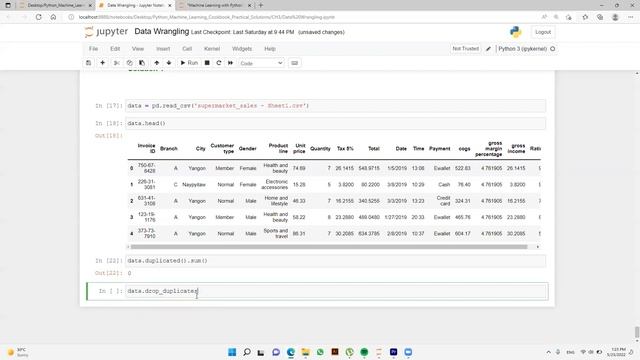Click the Credit card payment cell
The image size is (640, 360).
(443, 201)
